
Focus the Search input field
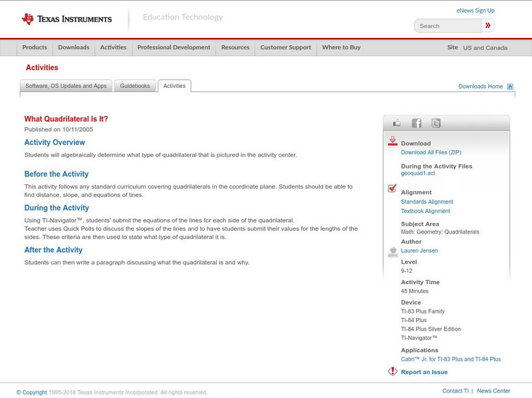point(448,26)
